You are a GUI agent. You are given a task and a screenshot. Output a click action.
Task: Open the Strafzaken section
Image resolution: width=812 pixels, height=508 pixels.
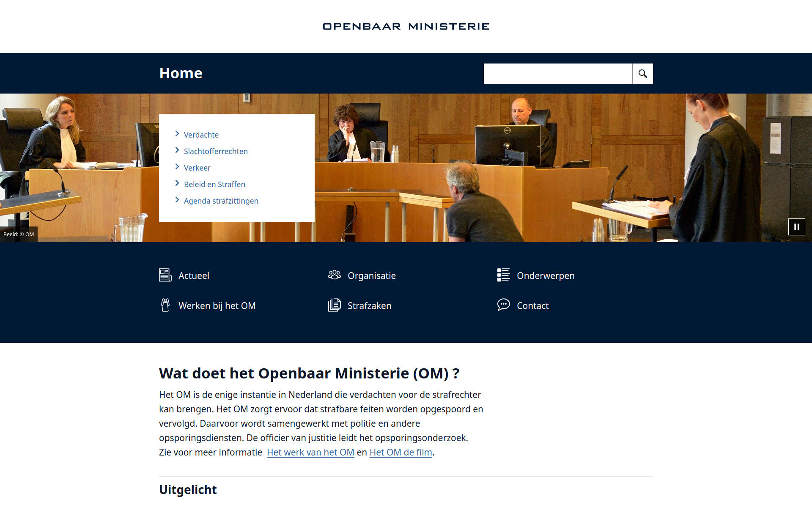tap(369, 306)
